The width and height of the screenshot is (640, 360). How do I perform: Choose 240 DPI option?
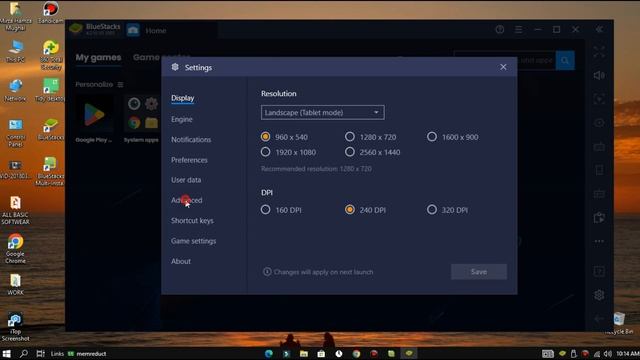click(350, 210)
